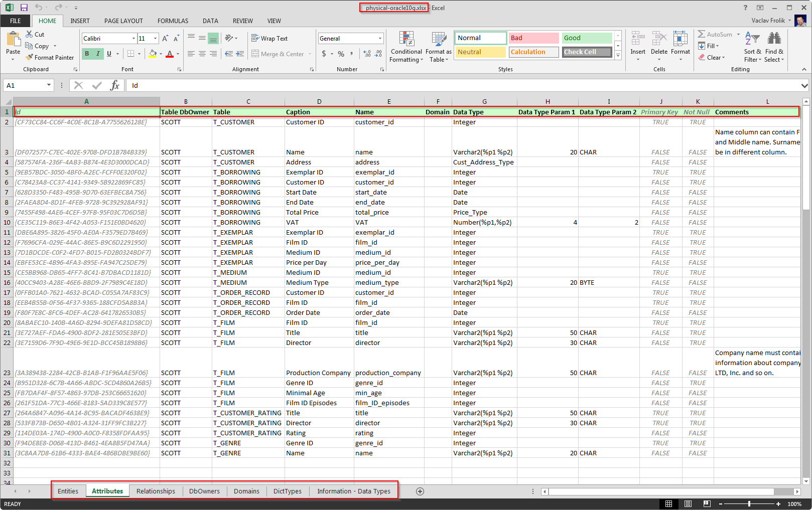Image resolution: width=812 pixels, height=510 pixels.
Task: Apply the Good cell style
Action: tap(587, 38)
